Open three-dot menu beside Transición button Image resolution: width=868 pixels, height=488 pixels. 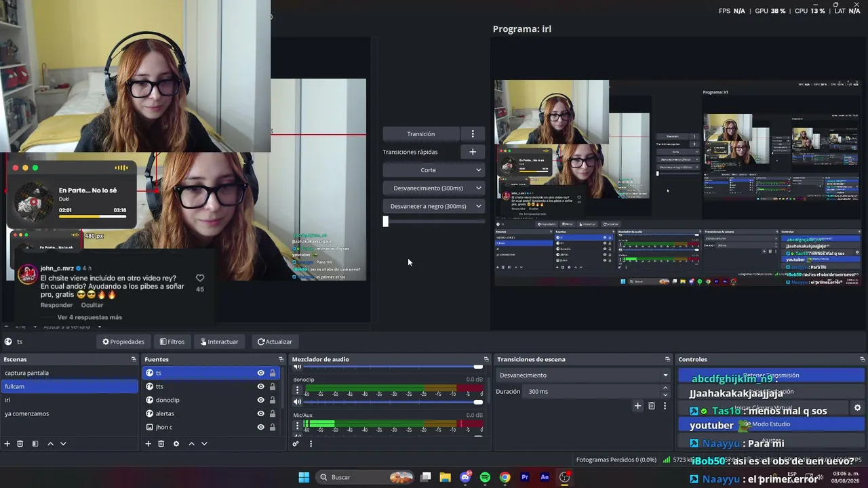click(473, 134)
